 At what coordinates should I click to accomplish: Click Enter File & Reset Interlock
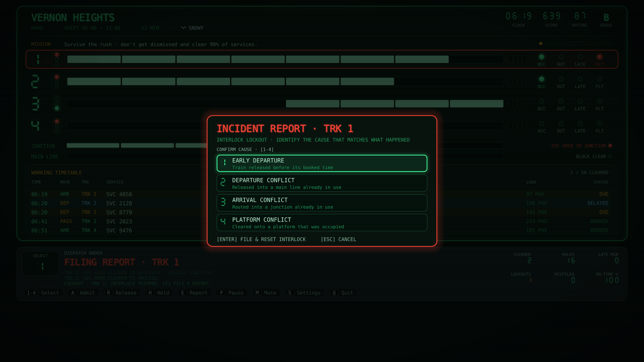[261, 239]
